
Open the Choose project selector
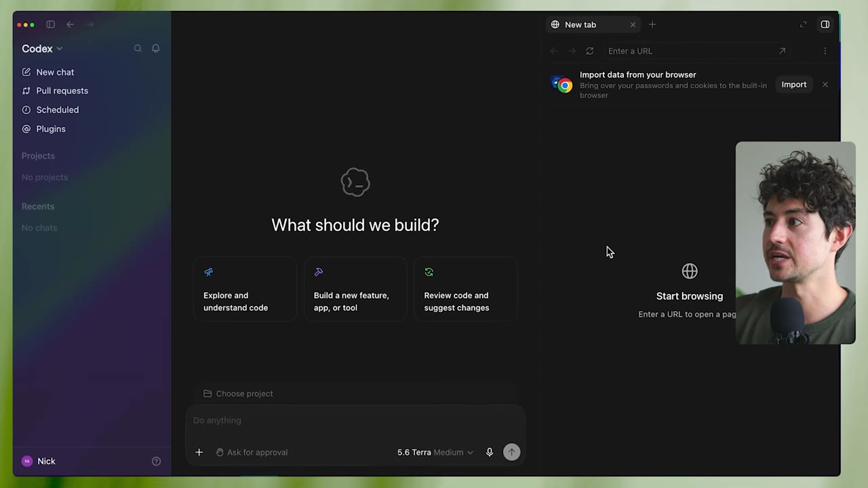point(238,394)
